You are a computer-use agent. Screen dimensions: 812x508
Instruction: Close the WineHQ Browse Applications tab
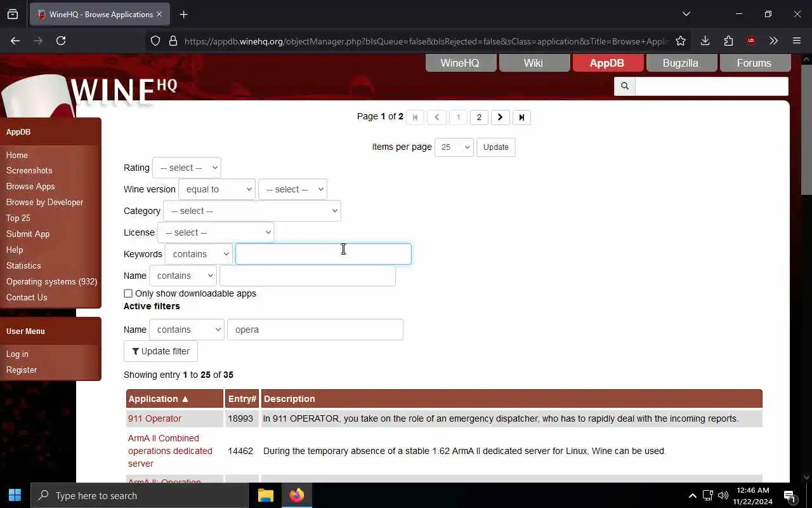click(159, 14)
